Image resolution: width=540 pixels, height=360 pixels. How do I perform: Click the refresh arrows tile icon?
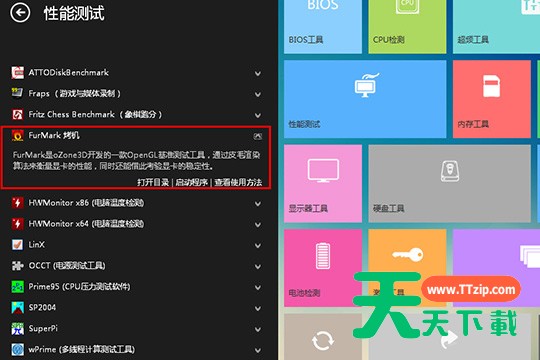pos(323,340)
